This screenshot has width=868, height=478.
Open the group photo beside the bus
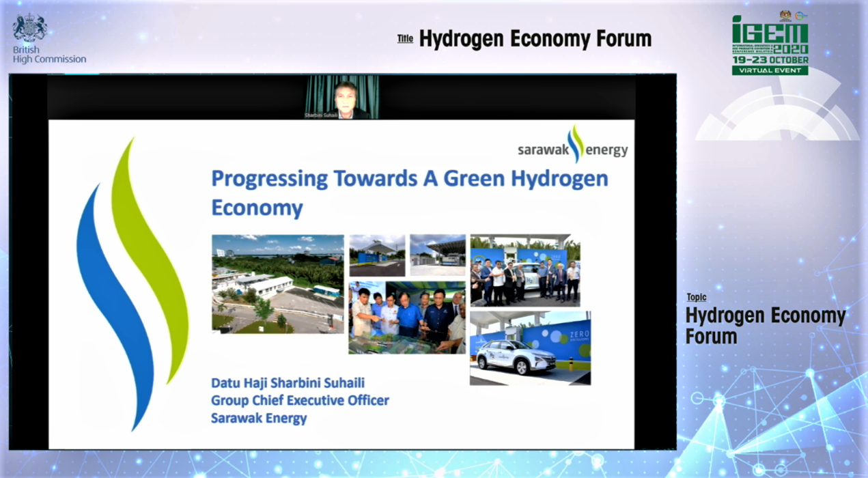click(x=524, y=270)
